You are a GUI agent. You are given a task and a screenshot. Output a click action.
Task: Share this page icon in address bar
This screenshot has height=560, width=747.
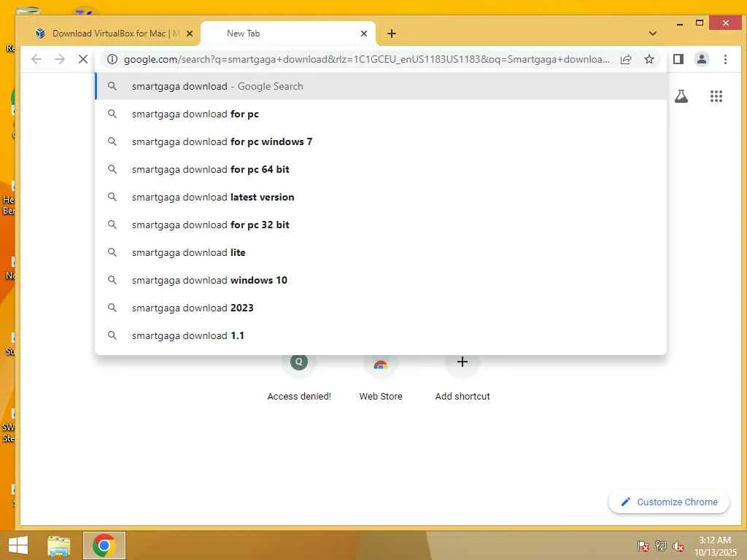coord(626,59)
